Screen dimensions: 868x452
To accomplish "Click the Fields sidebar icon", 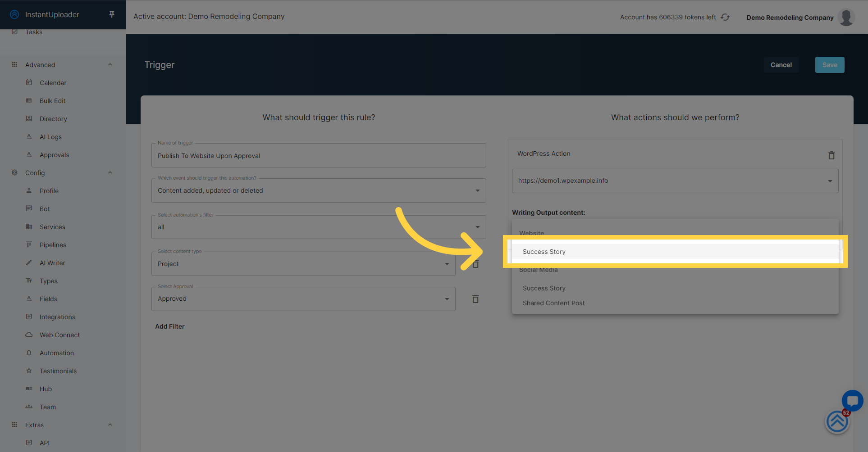I will pyautogui.click(x=29, y=298).
